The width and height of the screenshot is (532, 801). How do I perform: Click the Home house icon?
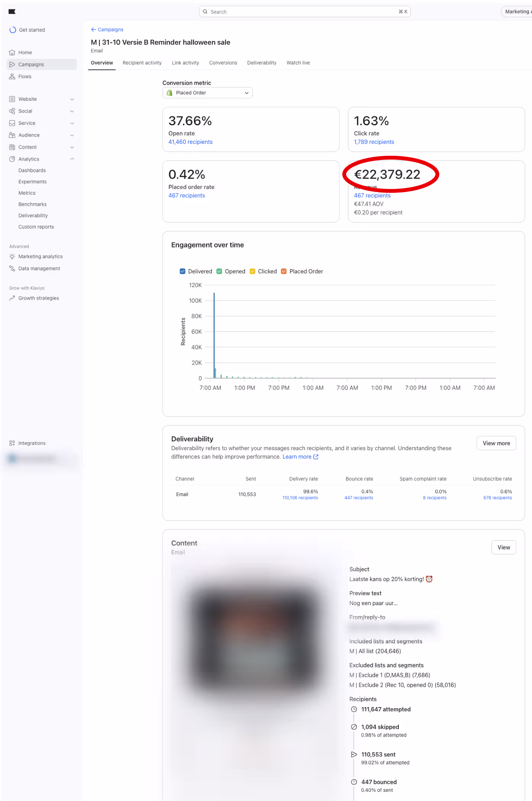pyautogui.click(x=12, y=53)
